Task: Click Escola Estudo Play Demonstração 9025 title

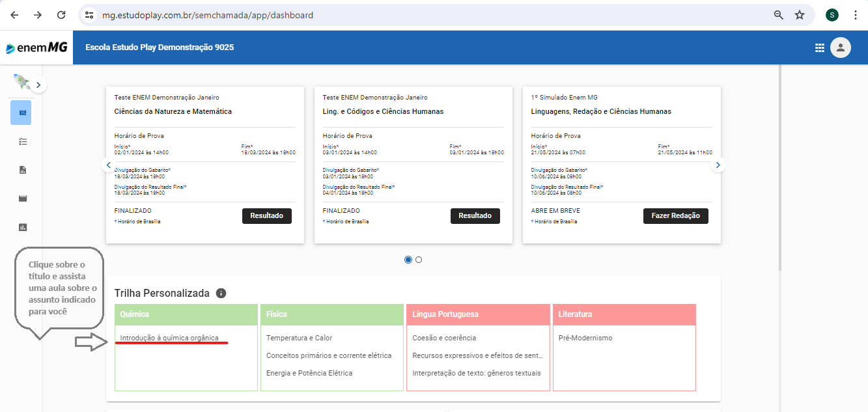Action: (x=160, y=48)
